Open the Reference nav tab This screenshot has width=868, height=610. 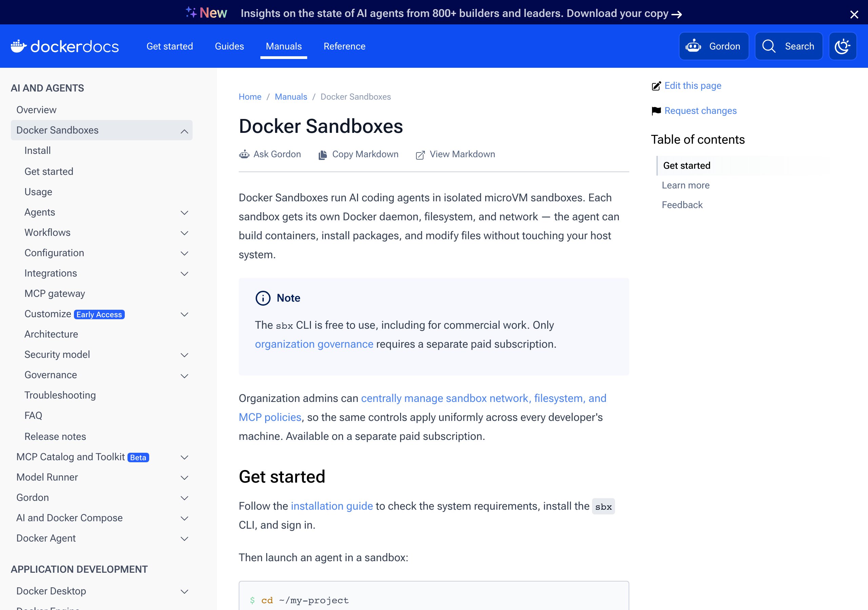click(x=344, y=46)
